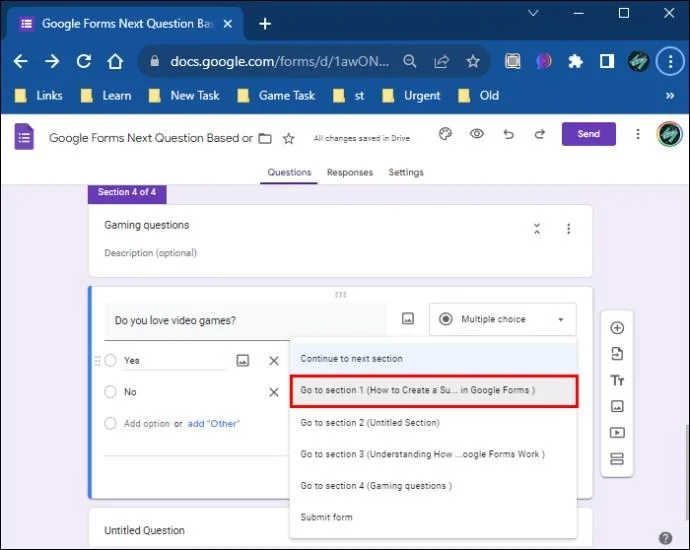Add video from side toolbar
Image resolution: width=690 pixels, height=550 pixels.
click(617, 433)
